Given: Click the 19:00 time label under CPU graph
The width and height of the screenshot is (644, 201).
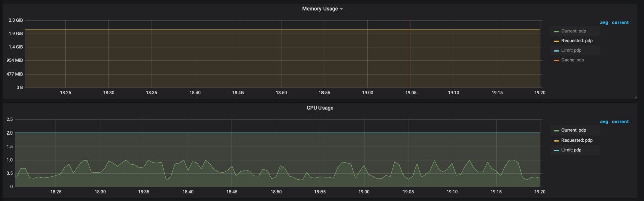Looking at the screenshot, I should [364, 192].
